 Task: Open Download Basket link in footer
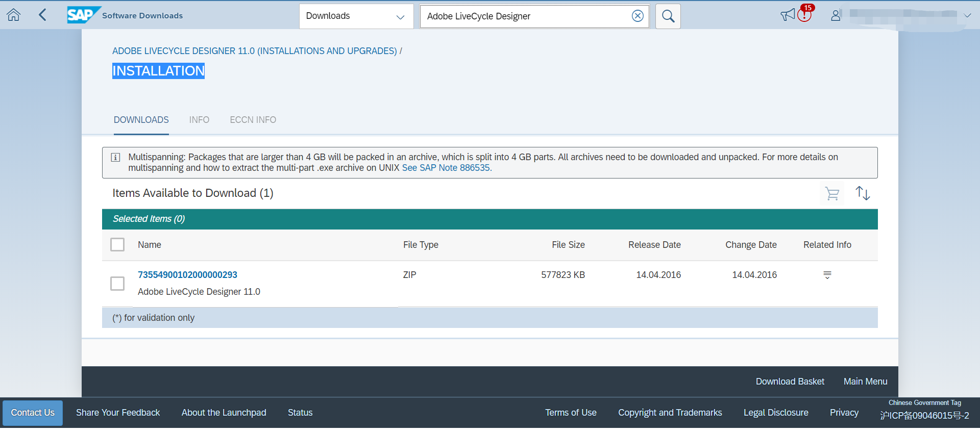790,382
